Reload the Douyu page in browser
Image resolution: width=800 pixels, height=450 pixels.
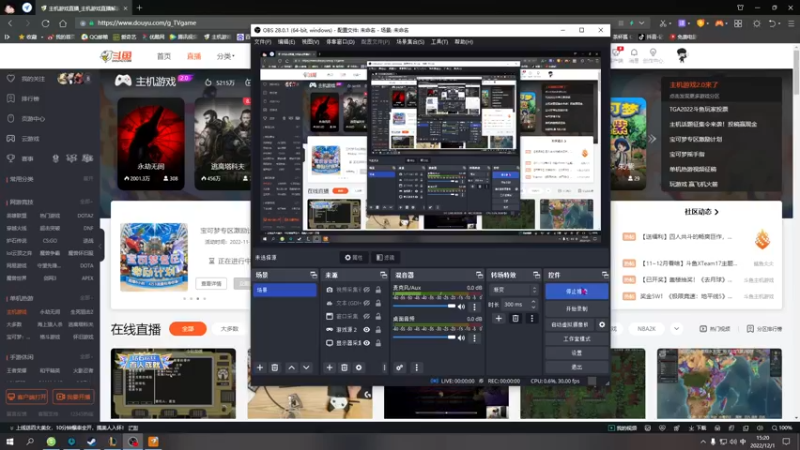tap(45, 23)
